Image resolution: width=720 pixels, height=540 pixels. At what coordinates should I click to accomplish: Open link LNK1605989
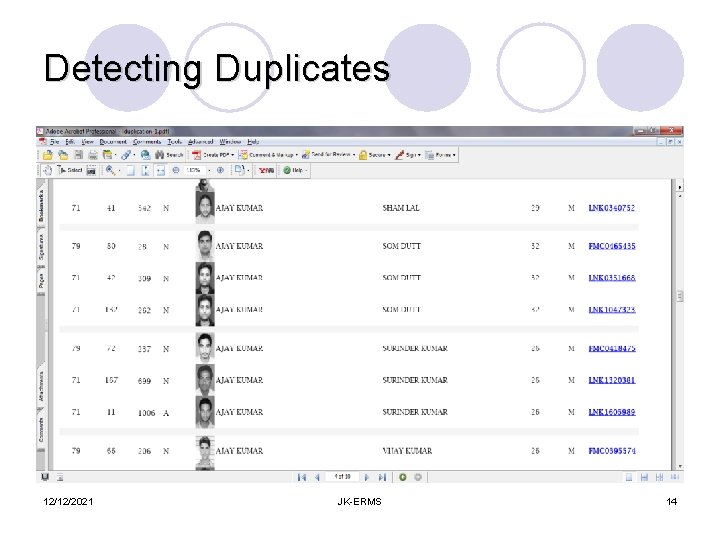tap(612, 412)
